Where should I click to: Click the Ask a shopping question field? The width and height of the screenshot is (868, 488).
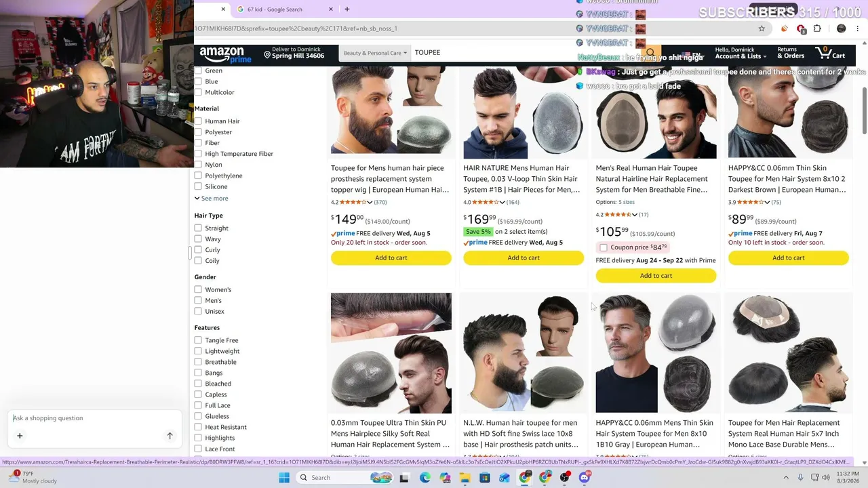click(x=96, y=418)
